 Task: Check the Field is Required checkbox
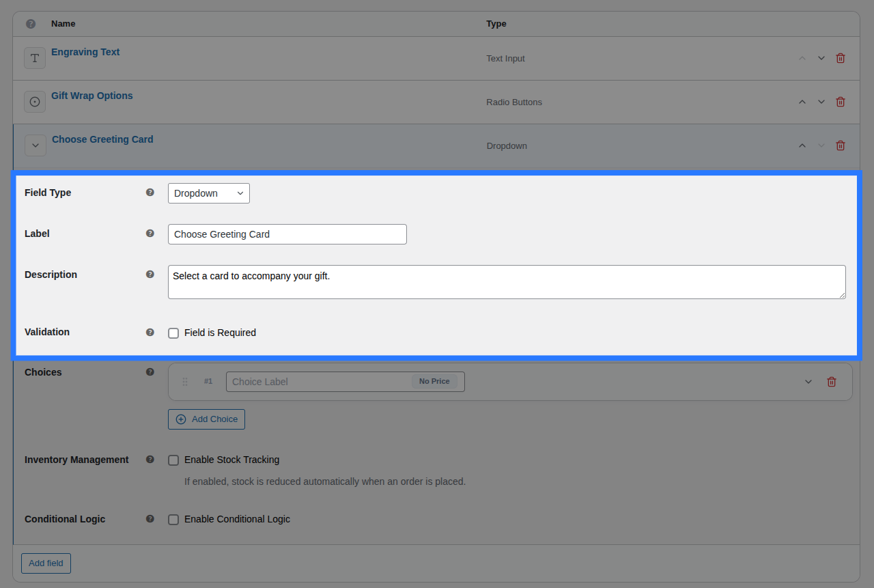click(173, 333)
